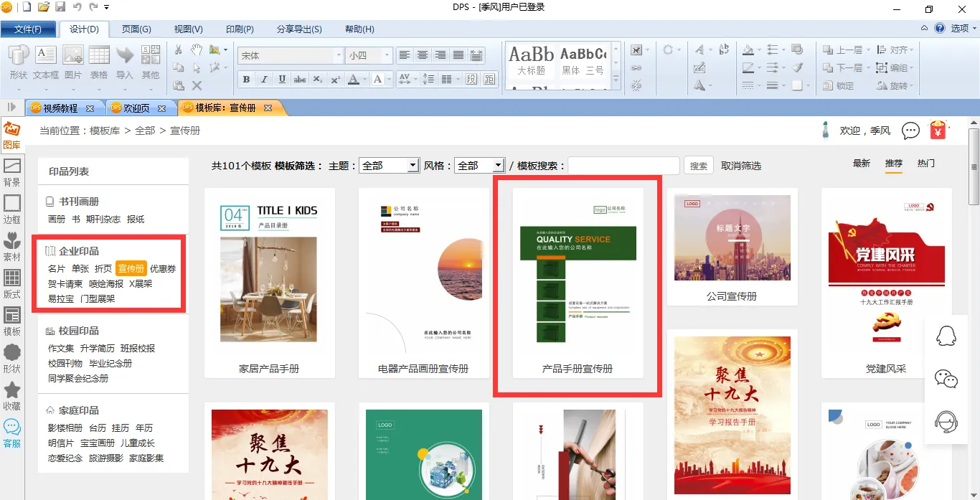Screen dimensions: 980x500
Task: Switch to the 欢迎页 document tab
Action: pyautogui.click(x=136, y=108)
